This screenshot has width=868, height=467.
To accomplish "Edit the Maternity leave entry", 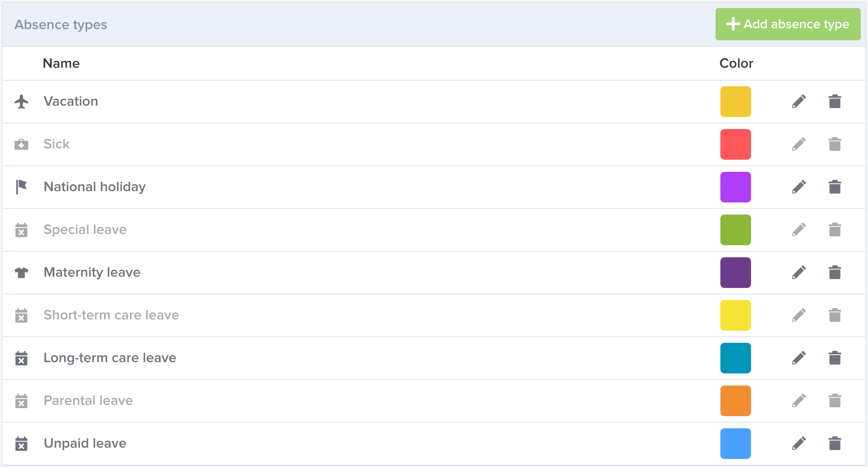I will click(x=799, y=273).
